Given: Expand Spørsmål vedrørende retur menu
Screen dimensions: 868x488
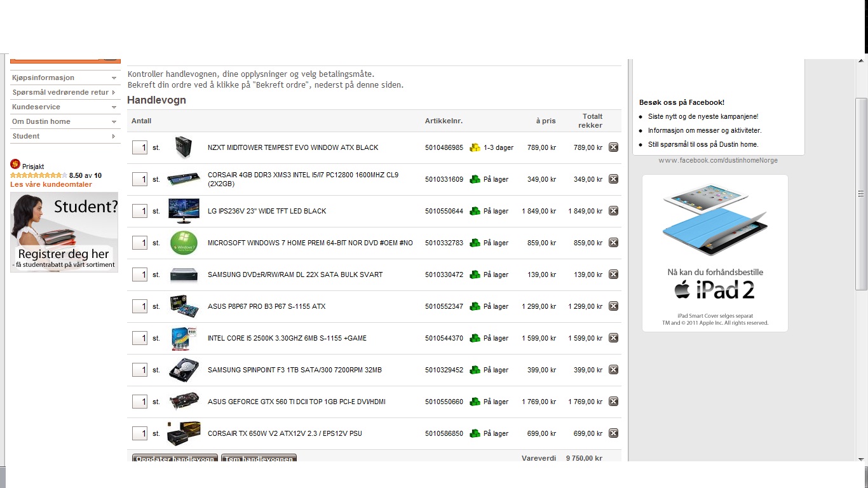Looking at the screenshot, I should point(65,92).
